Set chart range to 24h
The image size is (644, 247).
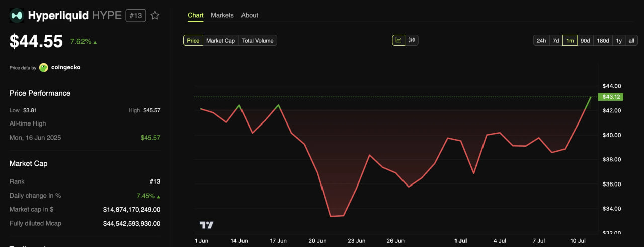coord(541,41)
